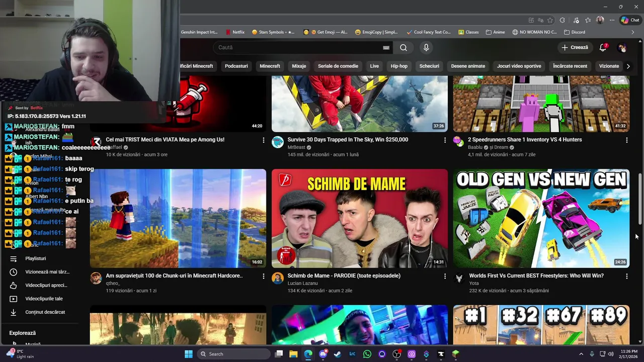Select the Mixaje filter chip
This screenshot has width=644, height=362.
299,66
